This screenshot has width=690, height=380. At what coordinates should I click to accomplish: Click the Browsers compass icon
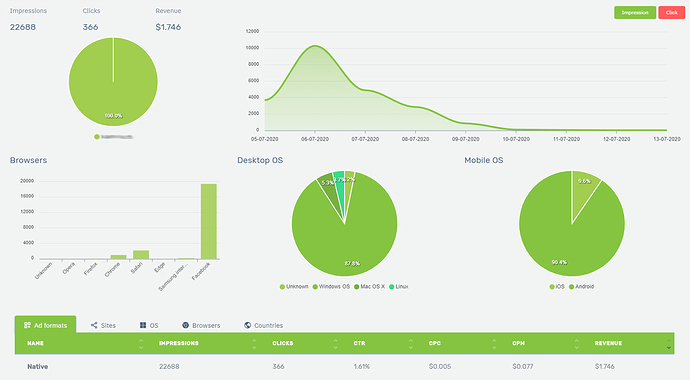pyautogui.click(x=185, y=325)
